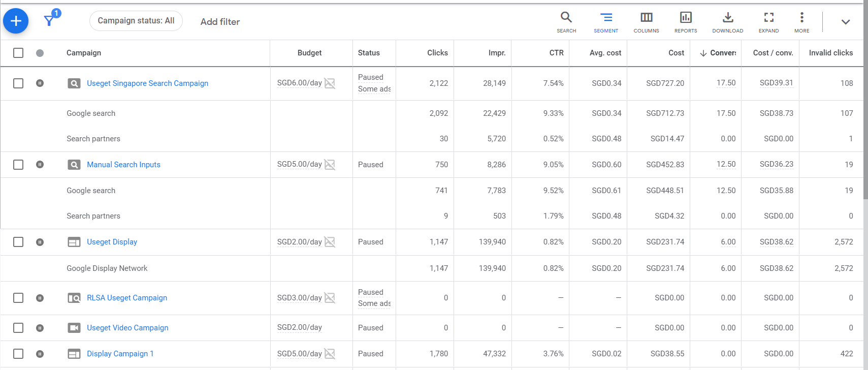Open Useget Display campaign link

[112, 242]
